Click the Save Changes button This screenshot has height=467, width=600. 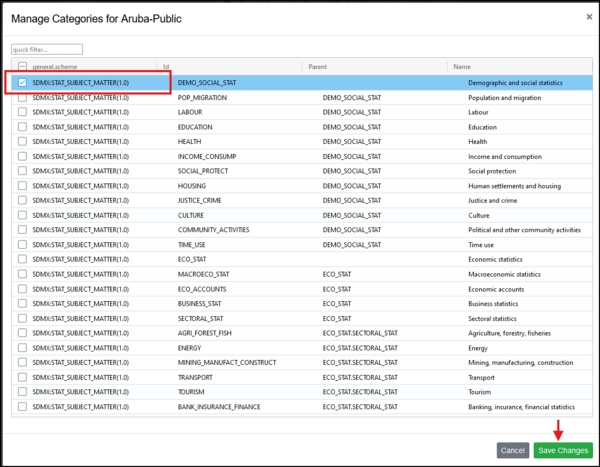click(562, 450)
